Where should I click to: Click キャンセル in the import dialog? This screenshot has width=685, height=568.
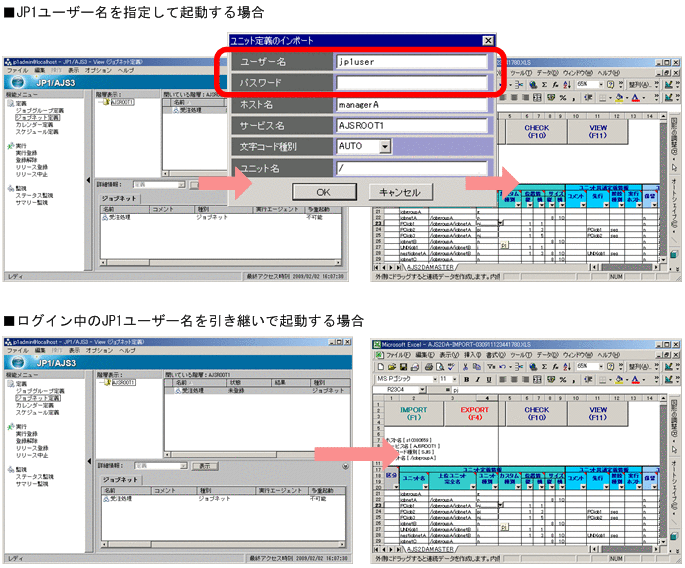[x=400, y=192]
